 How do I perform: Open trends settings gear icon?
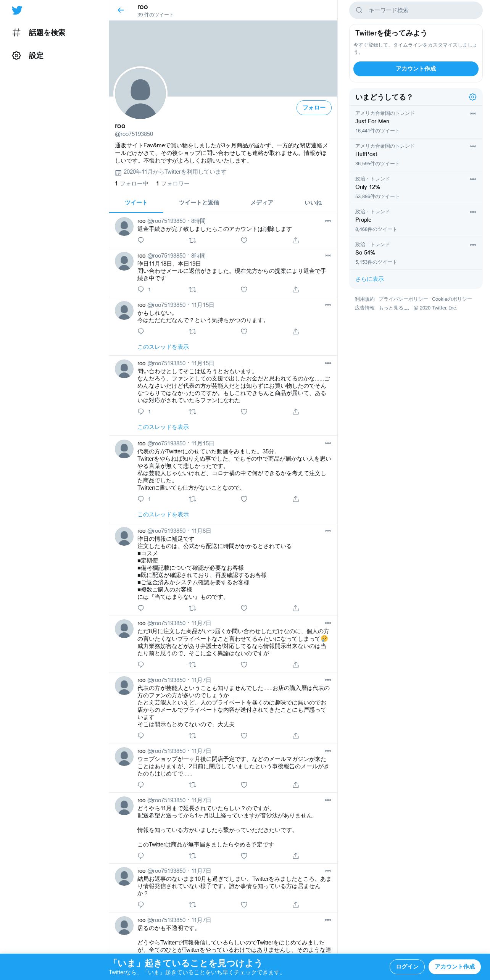point(472,97)
